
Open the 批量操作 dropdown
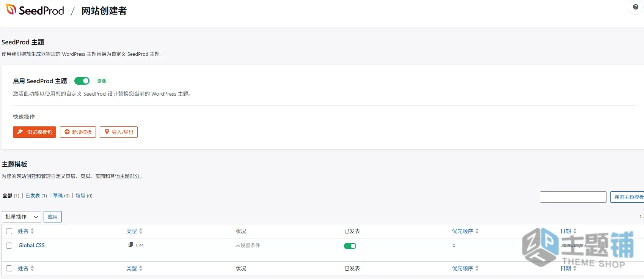pos(22,217)
